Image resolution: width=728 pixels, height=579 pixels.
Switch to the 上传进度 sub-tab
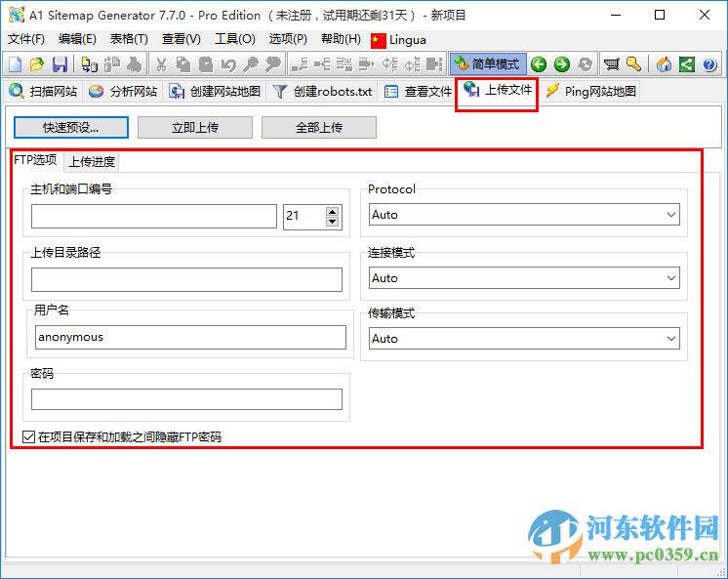[92, 162]
